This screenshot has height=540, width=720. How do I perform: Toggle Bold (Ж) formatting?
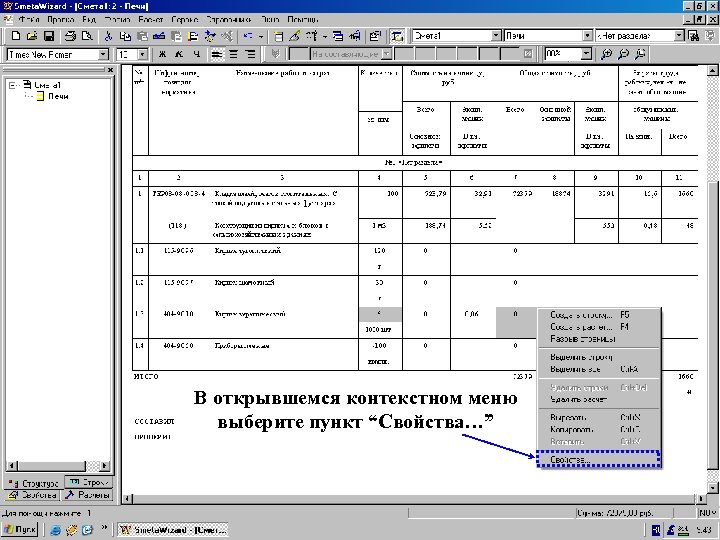point(162,54)
